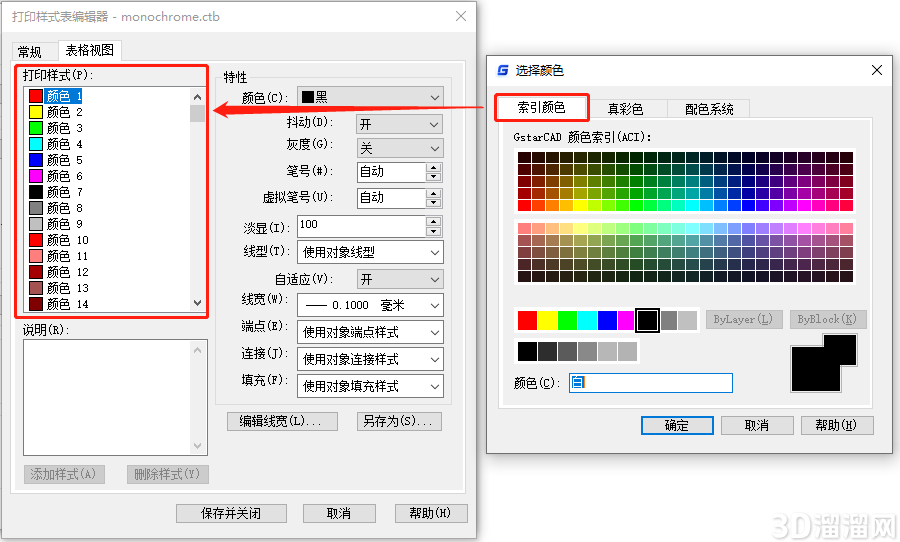Close the 选择颜色 dialog

[876, 70]
